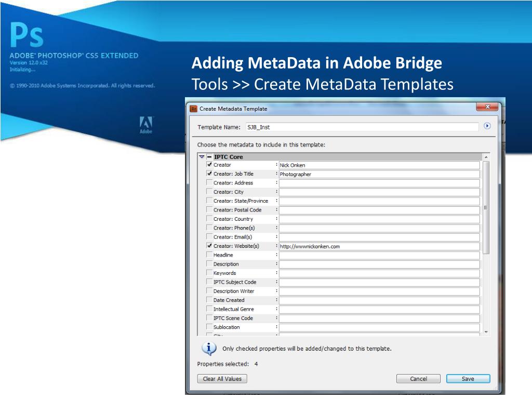Tick the Description Writer checkbox
The width and height of the screenshot is (532, 399).
209,291
